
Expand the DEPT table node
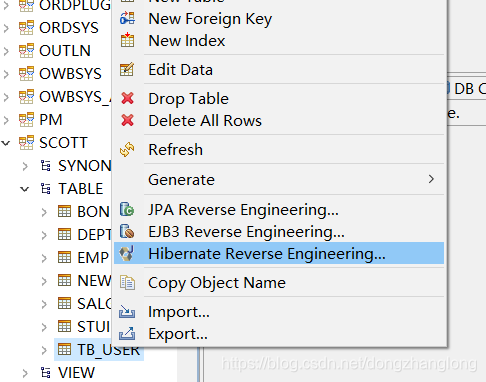[x=44, y=235]
